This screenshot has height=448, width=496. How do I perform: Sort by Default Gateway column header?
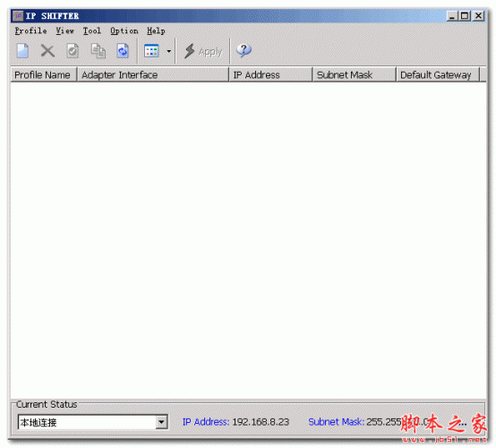click(438, 74)
